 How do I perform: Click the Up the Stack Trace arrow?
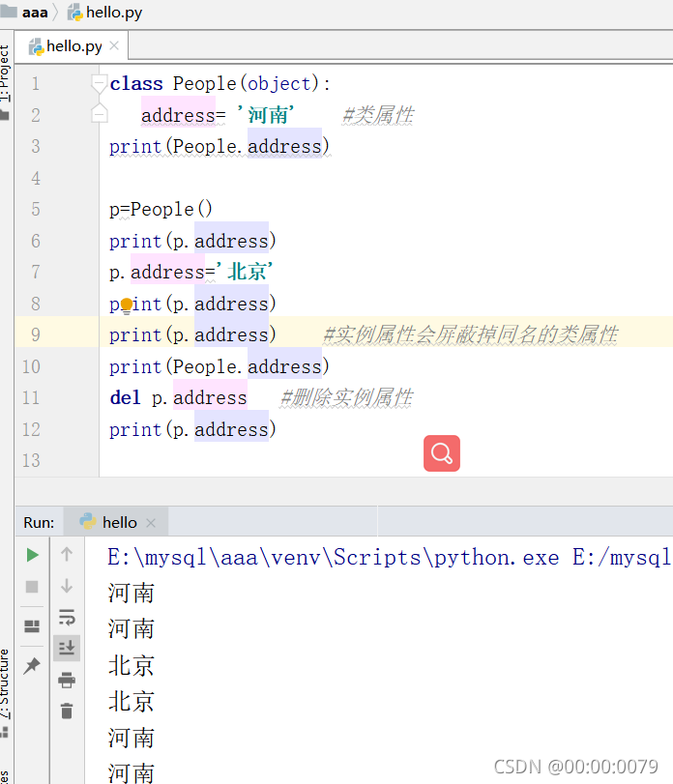click(x=67, y=554)
